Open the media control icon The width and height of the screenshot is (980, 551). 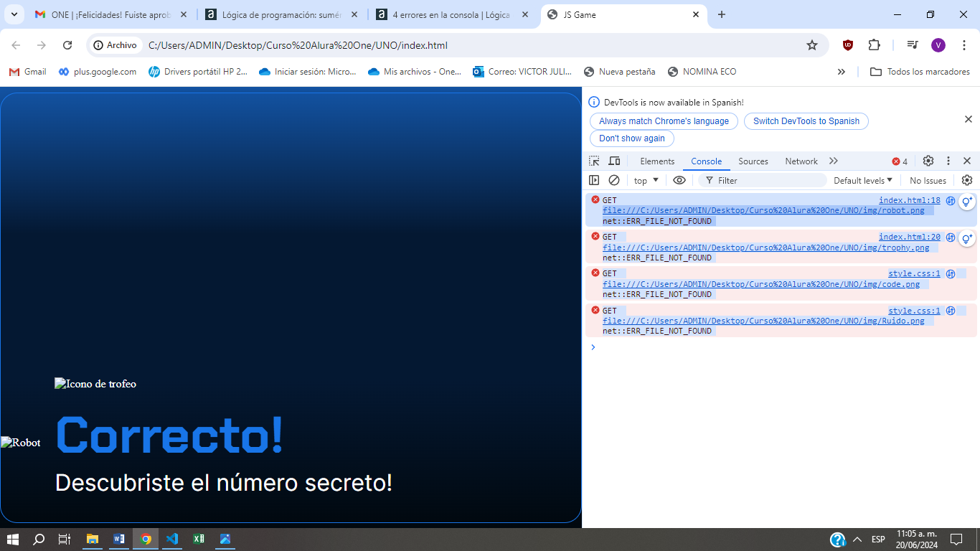pos(913,45)
